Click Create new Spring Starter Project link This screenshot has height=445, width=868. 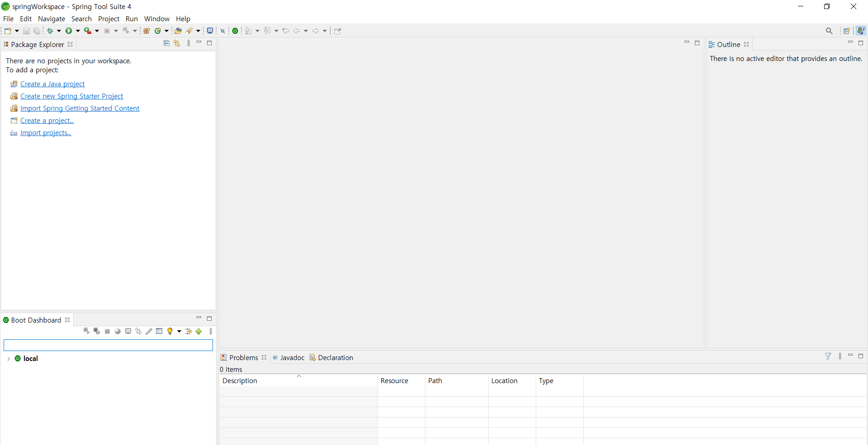point(71,96)
